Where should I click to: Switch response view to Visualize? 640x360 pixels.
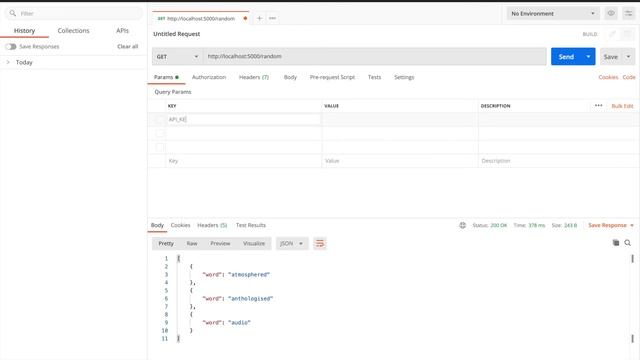(x=254, y=244)
